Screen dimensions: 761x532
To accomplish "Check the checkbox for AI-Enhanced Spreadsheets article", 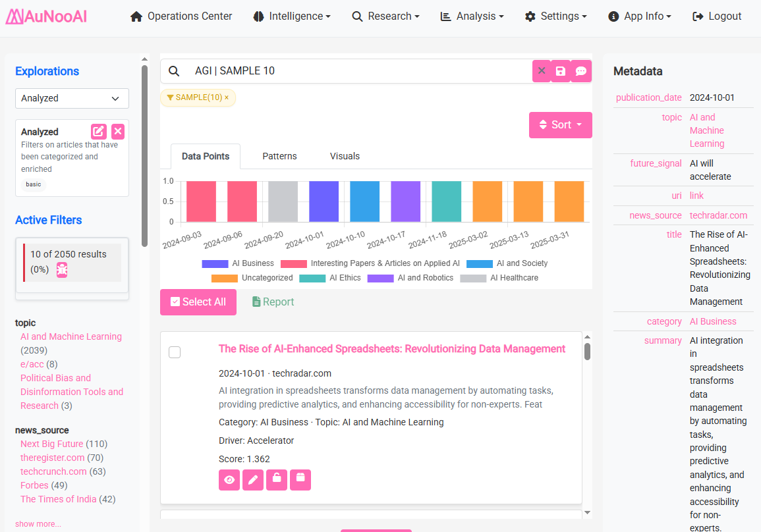I will (x=175, y=352).
